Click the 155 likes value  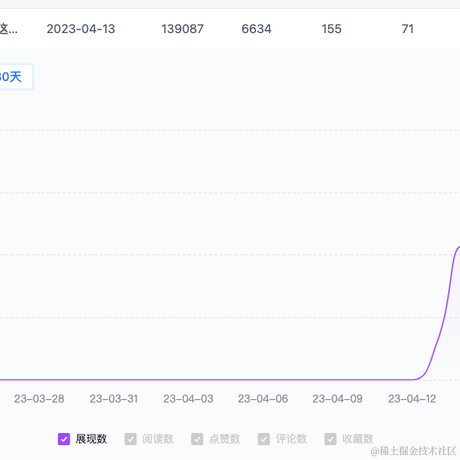tap(331, 29)
